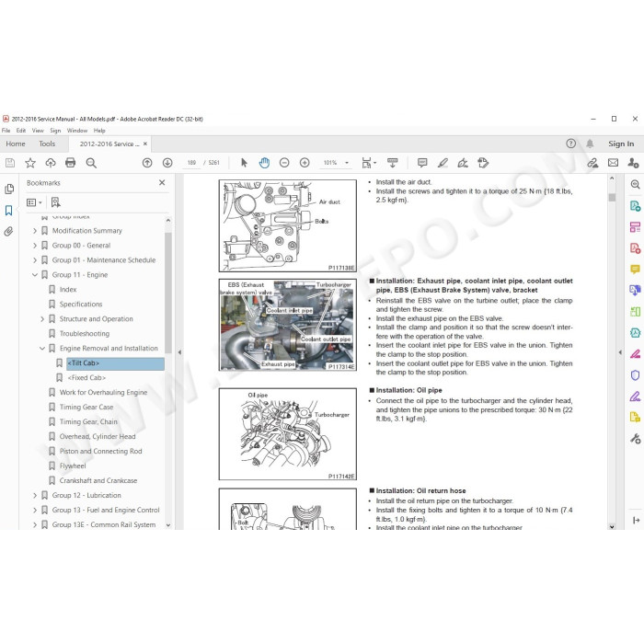Switch to the Tools tab
The width and height of the screenshot is (644, 644).
pos(47,144)
